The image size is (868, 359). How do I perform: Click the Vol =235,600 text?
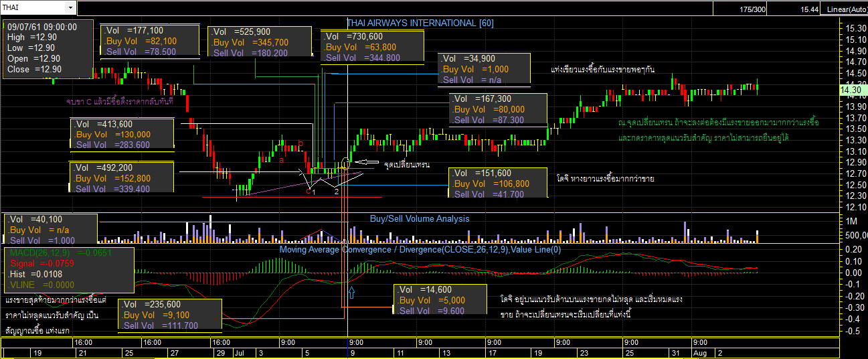pyautogui.click(x=151, y=304)
